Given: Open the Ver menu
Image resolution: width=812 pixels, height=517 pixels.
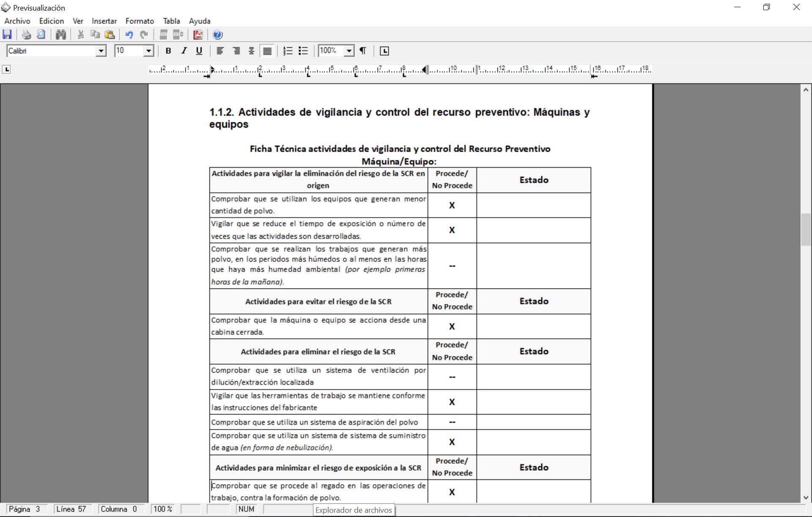Looking at the screenshot, I should coord(78,21).
